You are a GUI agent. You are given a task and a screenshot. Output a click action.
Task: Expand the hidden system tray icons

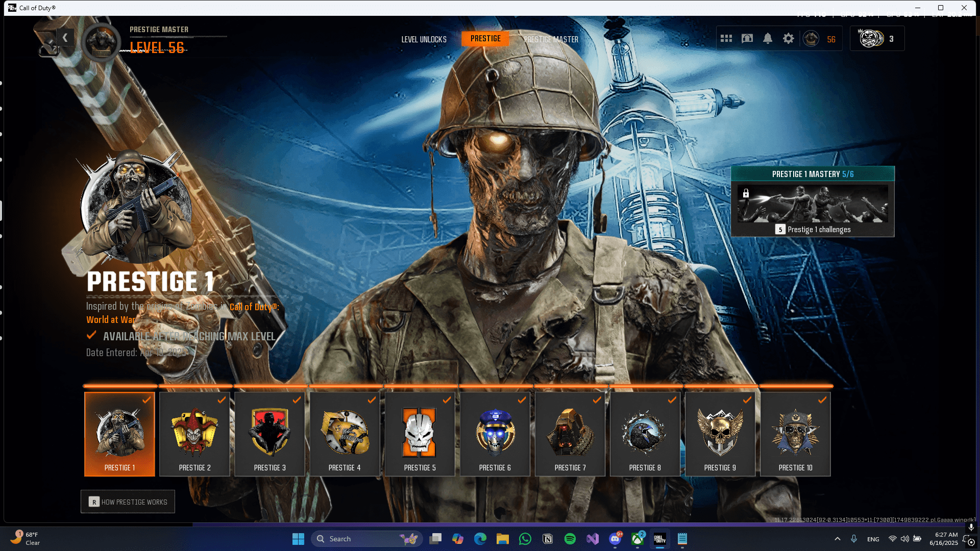click(x=838, y=539)
